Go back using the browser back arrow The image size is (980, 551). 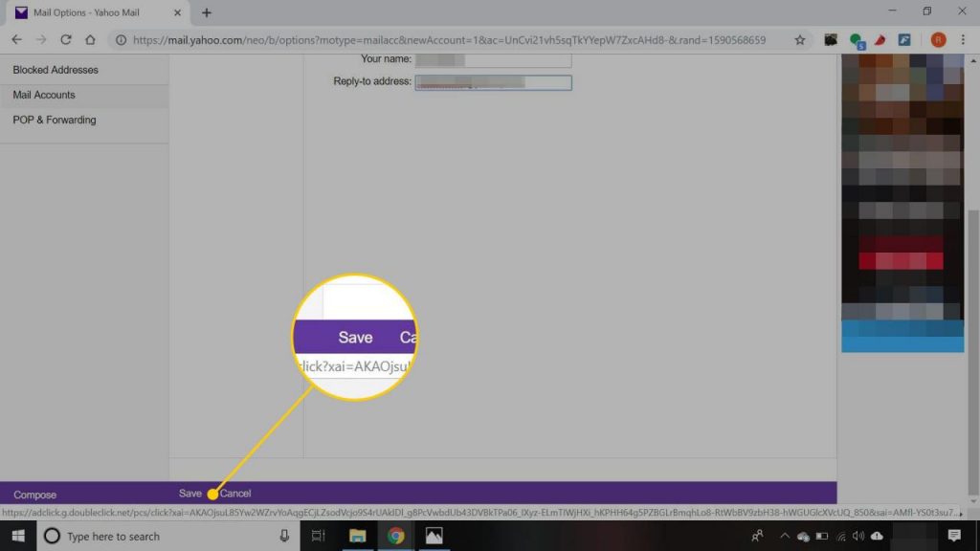16,39
